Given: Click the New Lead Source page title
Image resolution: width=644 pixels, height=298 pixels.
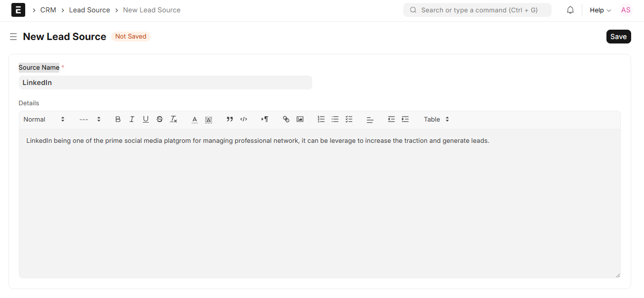Looking at the screenshot, I should tap(65, 37).
